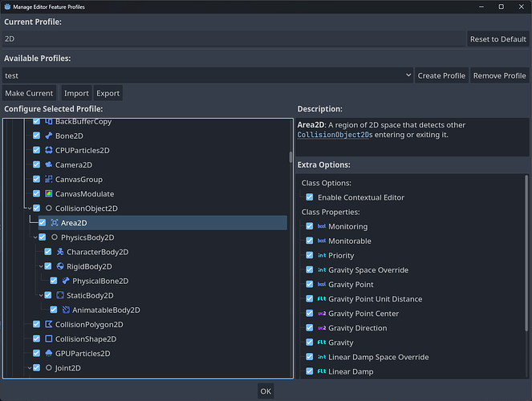The height and width of the screenshot is (401, 532).
Task: Collapse the CollisionObject2D tree branch
Action: (30, 209)
